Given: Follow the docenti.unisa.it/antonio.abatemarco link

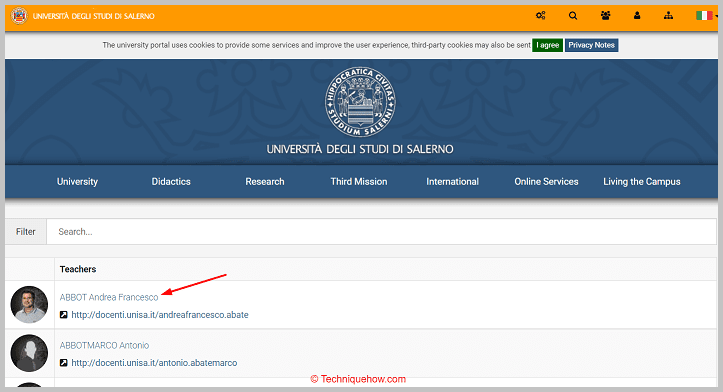Looking at the screenshot, I should 154,362.
